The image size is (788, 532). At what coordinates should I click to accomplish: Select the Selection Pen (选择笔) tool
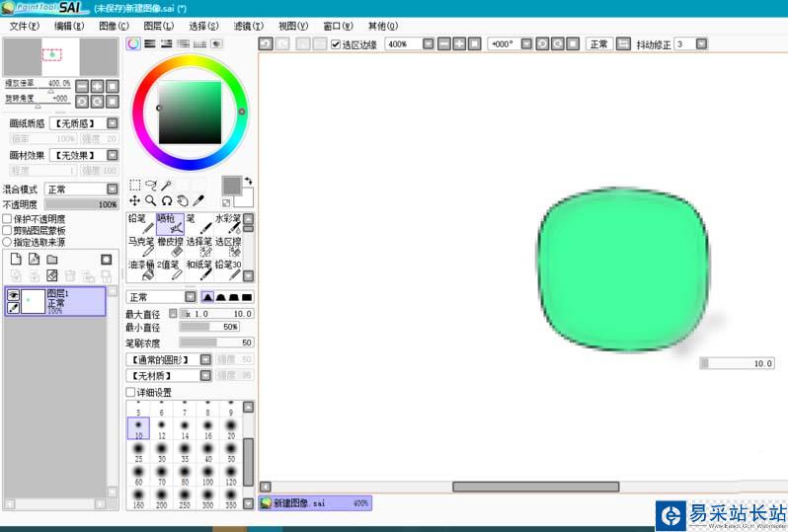coord(199,247)
